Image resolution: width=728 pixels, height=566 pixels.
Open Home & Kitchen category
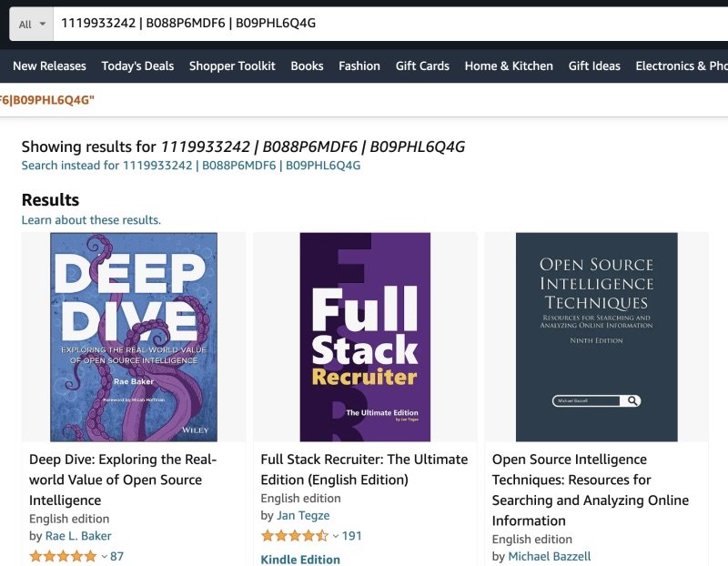tap(509, 66)
